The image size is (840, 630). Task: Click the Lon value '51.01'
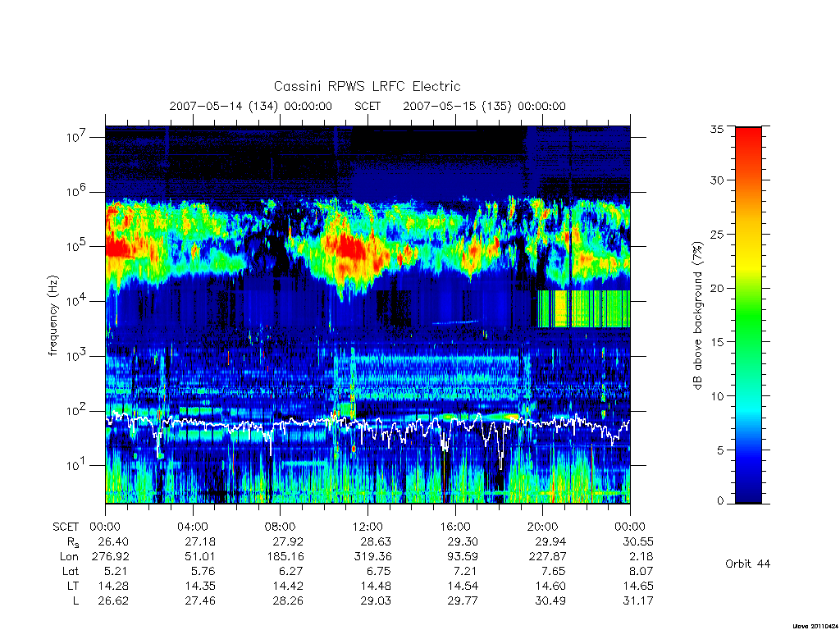200,557
